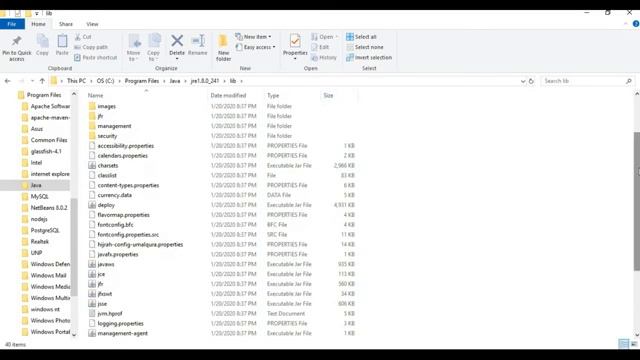The image size is (640, 360).
Task: Open the recent locations dropdown arrow
Action: click(x=32, y=81)
